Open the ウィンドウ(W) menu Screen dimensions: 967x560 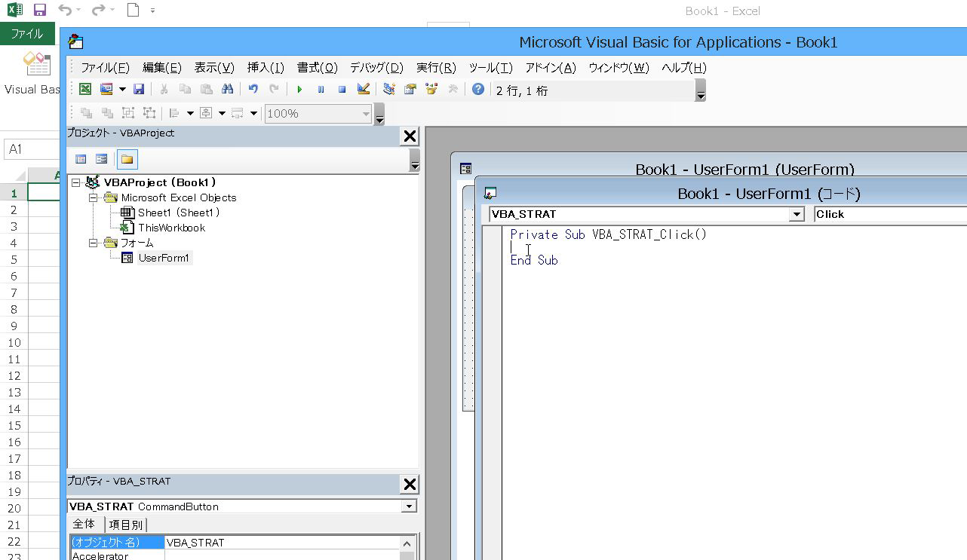(619, 68)
